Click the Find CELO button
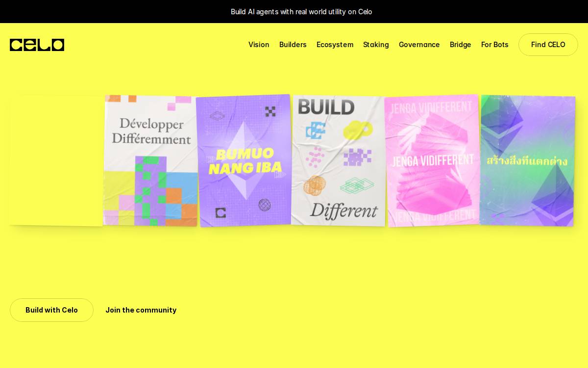 [548, 45]
